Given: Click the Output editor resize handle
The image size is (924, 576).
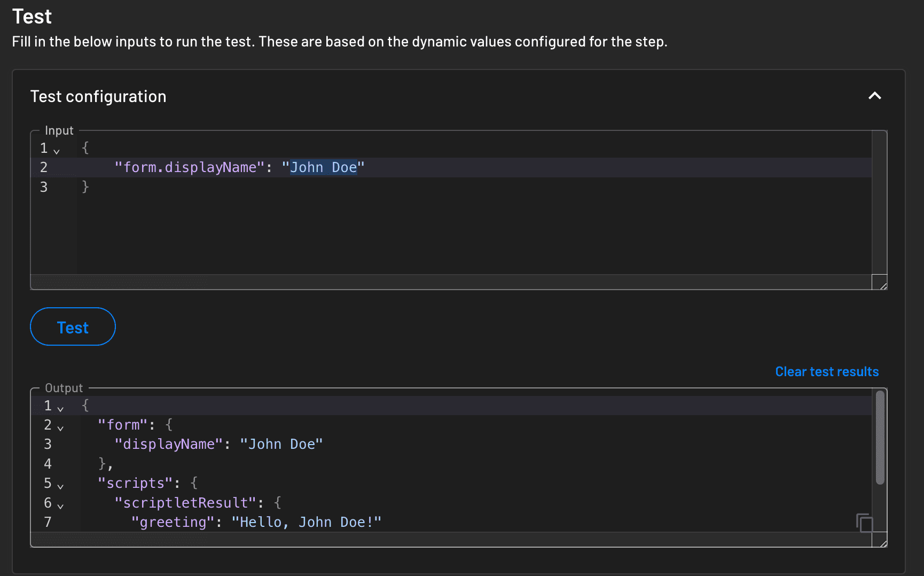Looking at the screenshot, I should (880, 540).
